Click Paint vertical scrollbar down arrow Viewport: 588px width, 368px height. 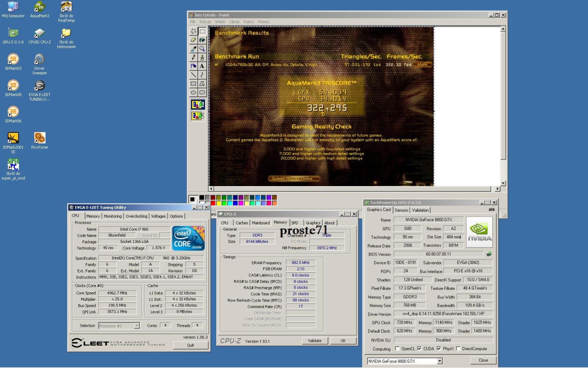[x=503, y=183]
